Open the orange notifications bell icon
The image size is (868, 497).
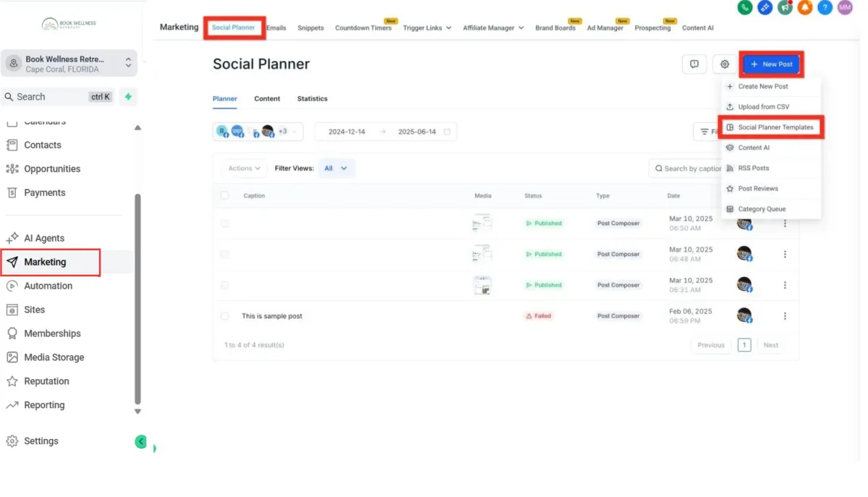click(805, 7)
